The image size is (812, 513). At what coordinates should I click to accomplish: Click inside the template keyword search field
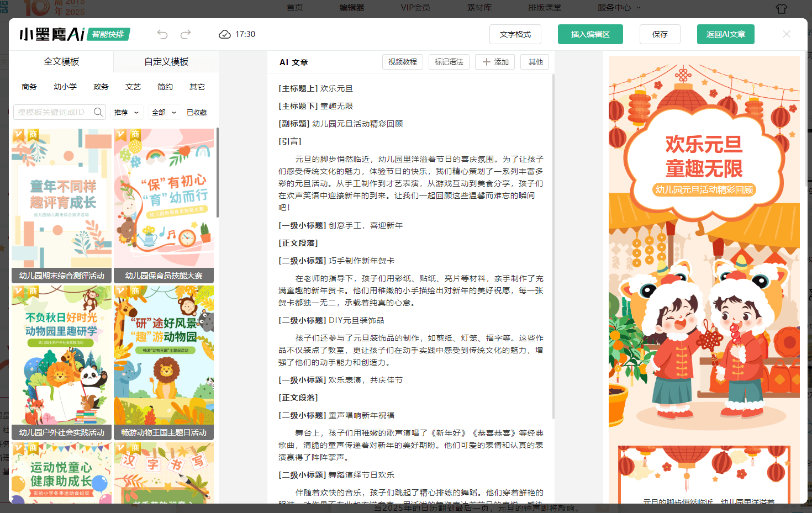pyautogui.click(x=52, y=112)
